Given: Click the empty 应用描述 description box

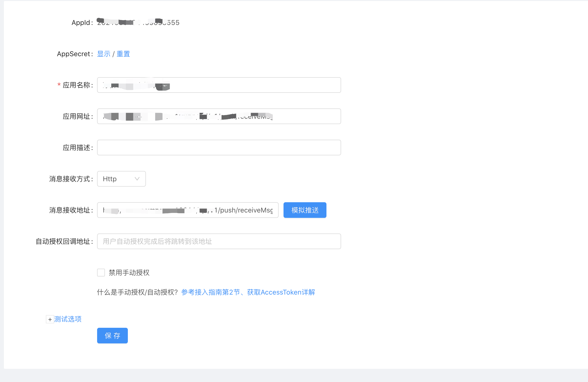Looking at the screenshot, I should pyautogui.click(x=219, y=147).
